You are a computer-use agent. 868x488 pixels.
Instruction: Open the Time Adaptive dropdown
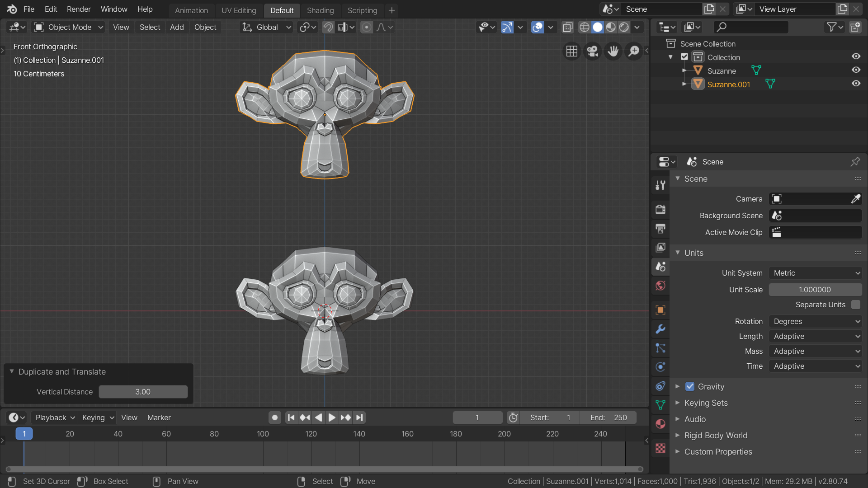pyautogui.click(x=815, y=366)
